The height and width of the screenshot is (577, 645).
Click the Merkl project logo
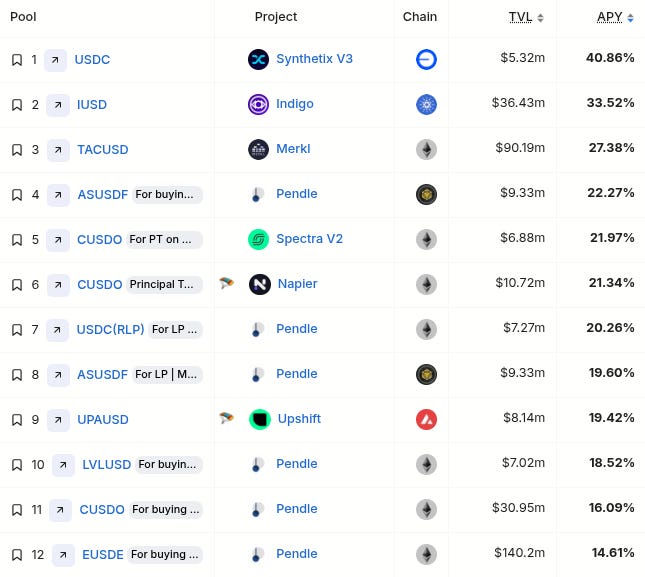(x=258, y=149)
